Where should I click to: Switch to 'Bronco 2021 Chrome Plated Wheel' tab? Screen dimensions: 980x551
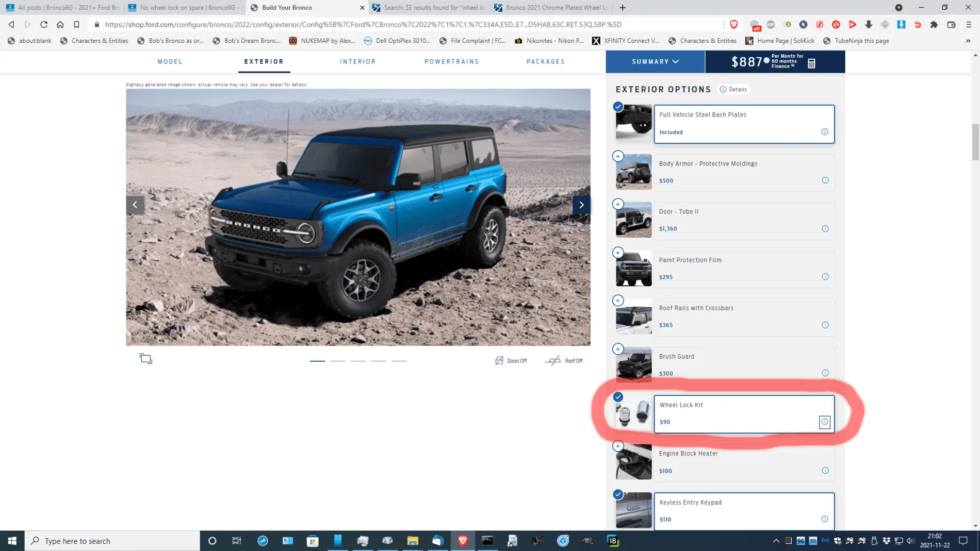coord(552,8)
